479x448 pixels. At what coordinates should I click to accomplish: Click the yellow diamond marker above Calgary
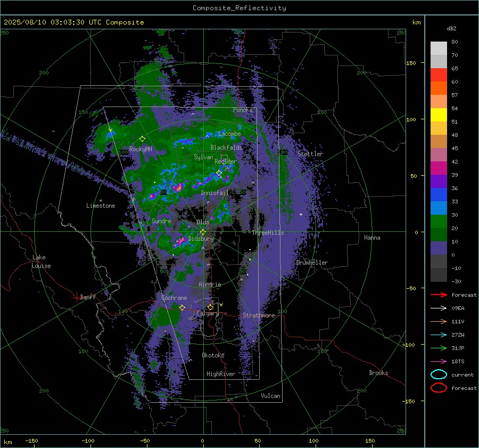pyautogui.click(x=210, y=307)
